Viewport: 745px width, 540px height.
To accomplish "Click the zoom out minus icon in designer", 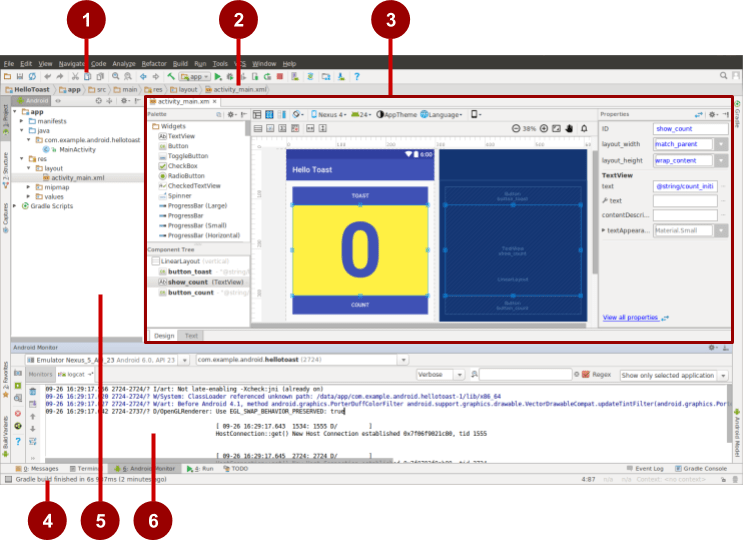I will pyautogui.click(x=516, y=129).
